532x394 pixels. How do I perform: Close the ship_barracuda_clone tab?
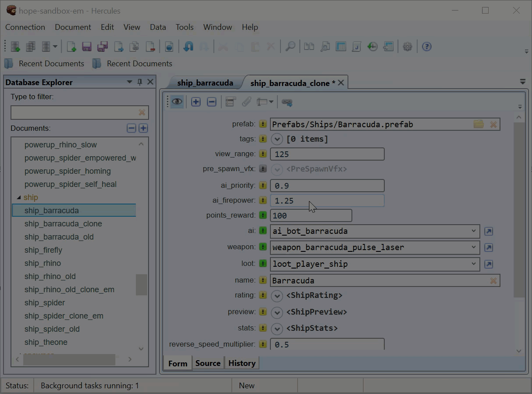click(x=341, y=83)
